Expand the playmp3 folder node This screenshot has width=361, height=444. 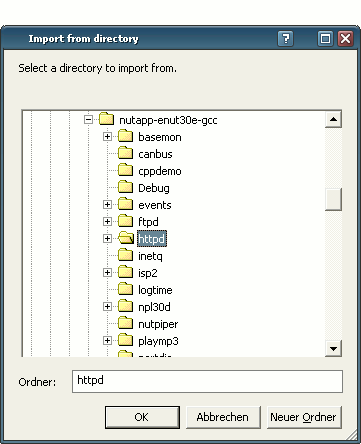[107, 340]
